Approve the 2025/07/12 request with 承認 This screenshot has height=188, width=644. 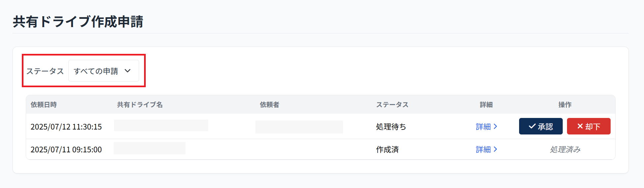(541, 126)
